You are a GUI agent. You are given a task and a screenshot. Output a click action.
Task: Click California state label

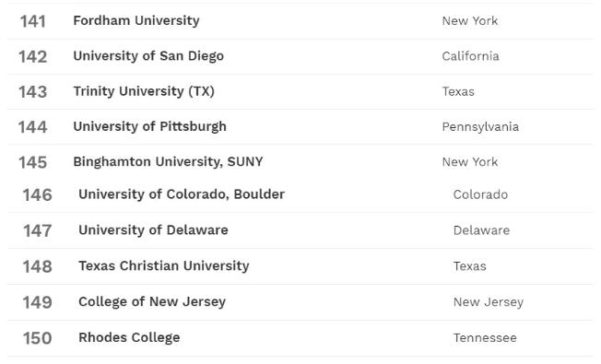(471, 56)
